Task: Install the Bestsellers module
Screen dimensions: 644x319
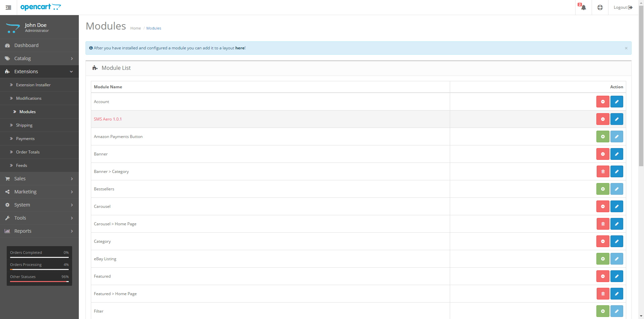Action: tap(602, 189)
